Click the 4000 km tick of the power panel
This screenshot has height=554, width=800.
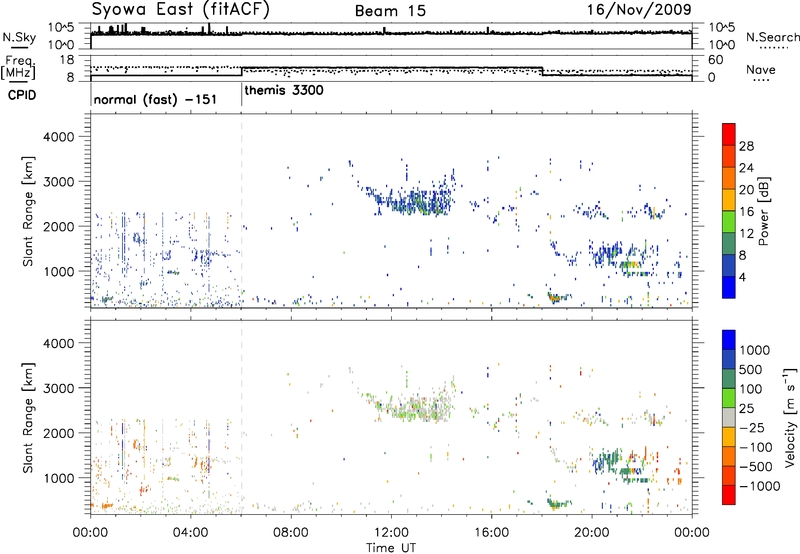59,137
